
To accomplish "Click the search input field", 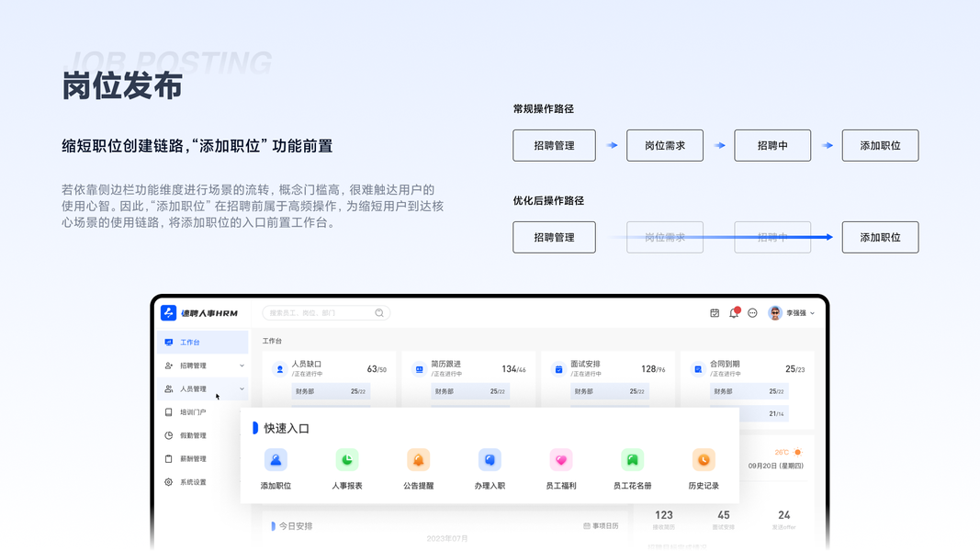I will point(326,313).
